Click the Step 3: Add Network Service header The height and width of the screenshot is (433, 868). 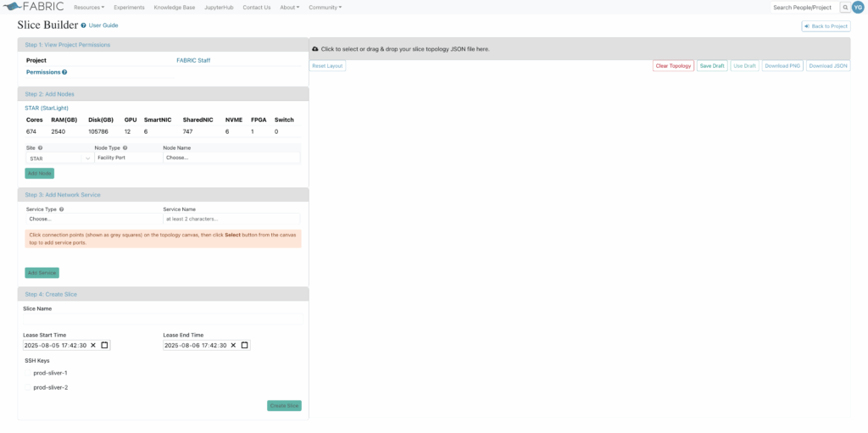163,195
